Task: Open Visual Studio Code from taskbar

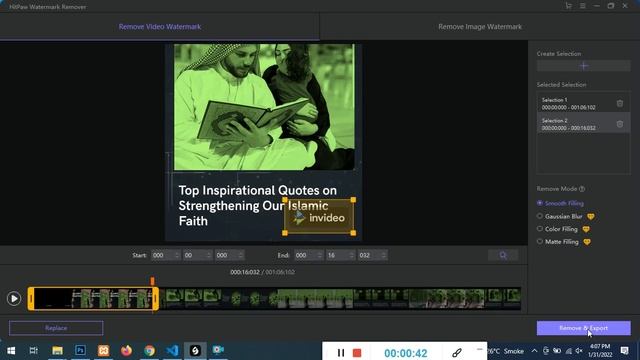Action: pos(173,351)
